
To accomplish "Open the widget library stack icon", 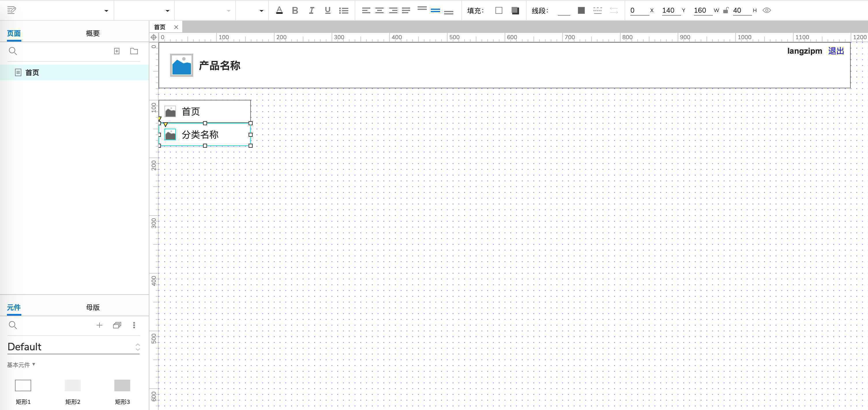I will (x=117, y=325).
